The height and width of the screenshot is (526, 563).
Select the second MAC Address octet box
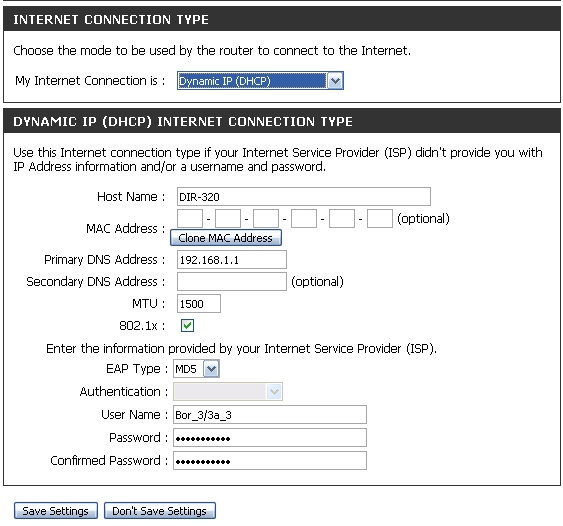click(x=228, y=219)
